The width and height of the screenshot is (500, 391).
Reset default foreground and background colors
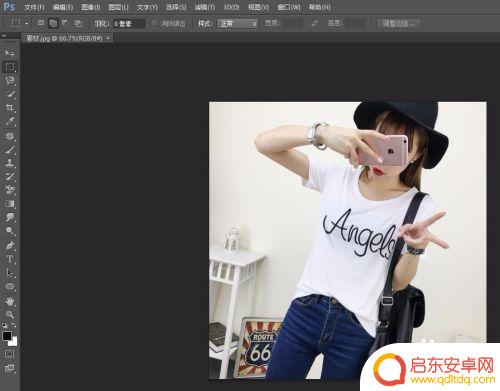click(x=4, y=325)
